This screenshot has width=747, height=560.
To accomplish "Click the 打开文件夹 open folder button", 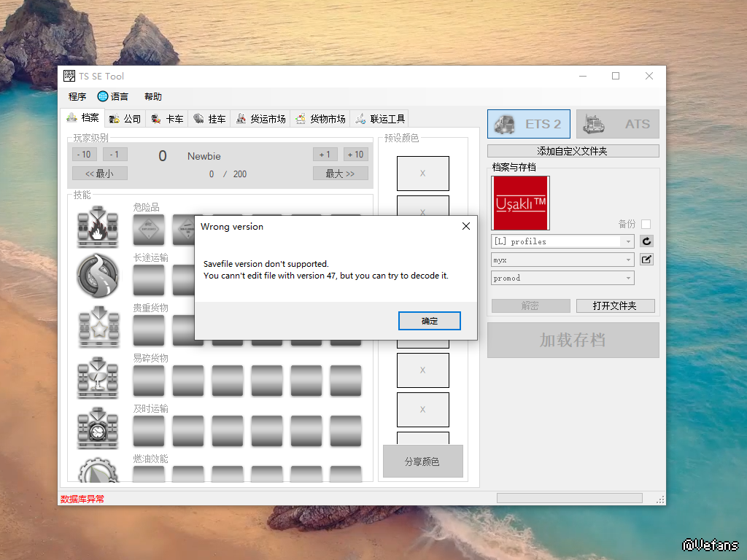I will (615, 306).
